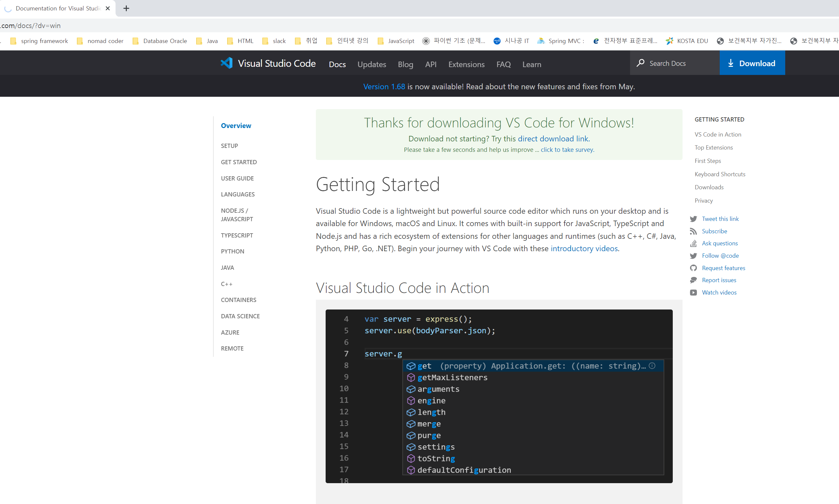Image resolution: width=839 pixels, height=504 pixels.
Task: Click the Report issues chat icon
Action: (693, 280)
